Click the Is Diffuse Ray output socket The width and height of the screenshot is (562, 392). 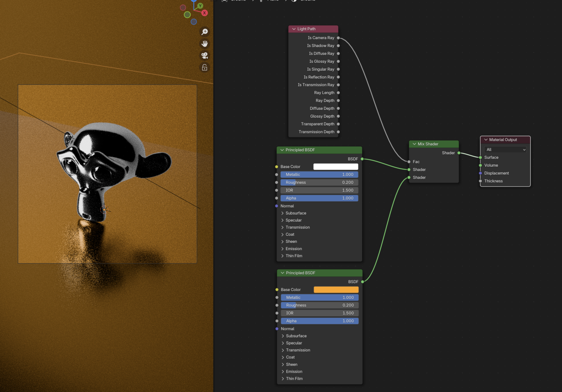click(x=338, y=54)
